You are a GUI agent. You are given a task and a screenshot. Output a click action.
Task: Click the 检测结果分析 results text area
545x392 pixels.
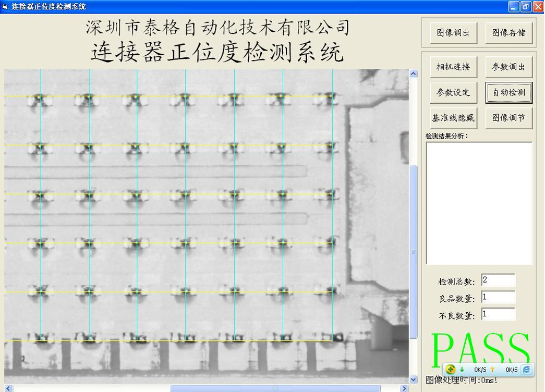pyautogui.click(x=479, y=203)
